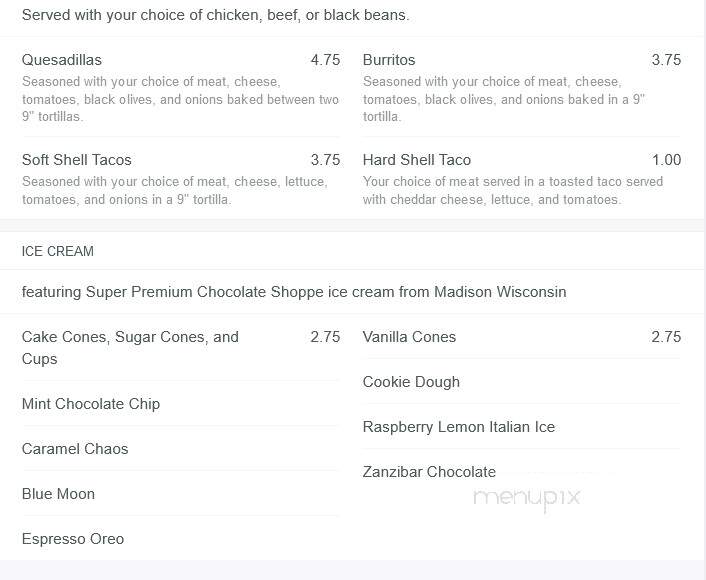Select the Zanzibar Chocolate flavor

pos(429,472)
